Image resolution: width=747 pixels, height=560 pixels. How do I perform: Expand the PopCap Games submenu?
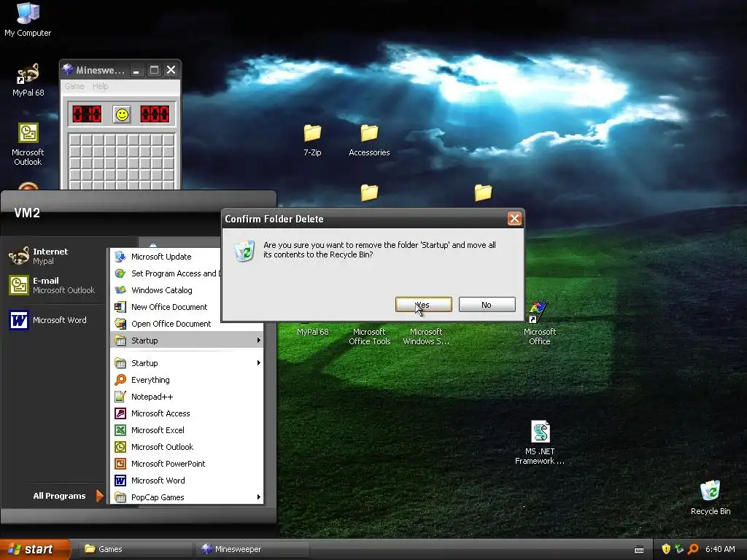(x=187, y=497)
